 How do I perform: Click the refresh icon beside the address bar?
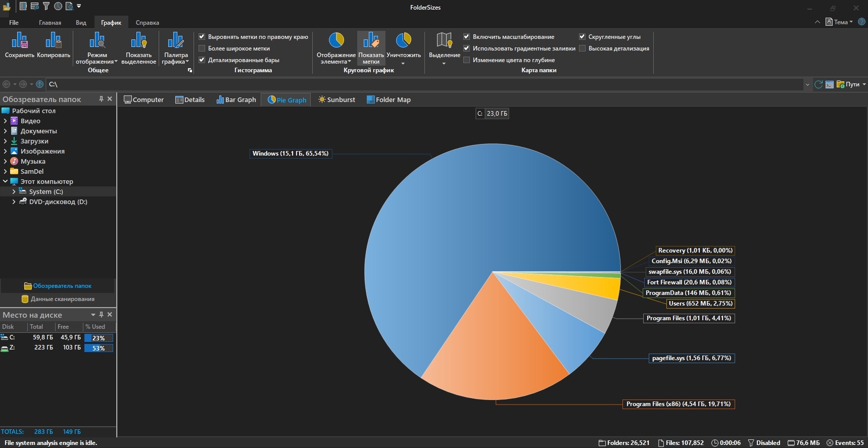click(x=818, y=84)
